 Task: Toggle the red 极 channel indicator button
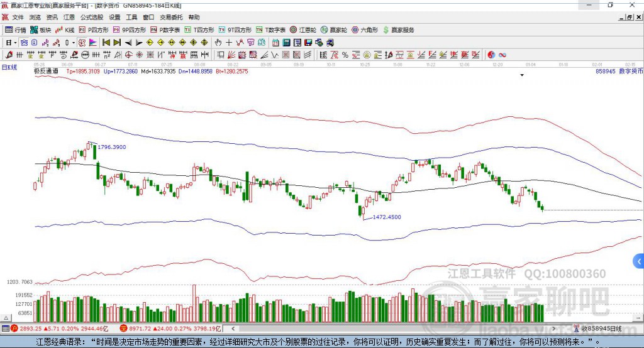point(82,43)
